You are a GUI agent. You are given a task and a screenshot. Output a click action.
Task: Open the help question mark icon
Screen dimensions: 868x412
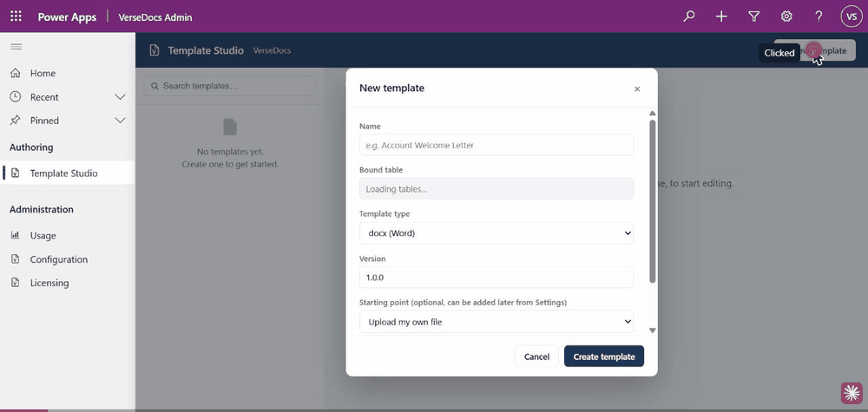(819, 16)
